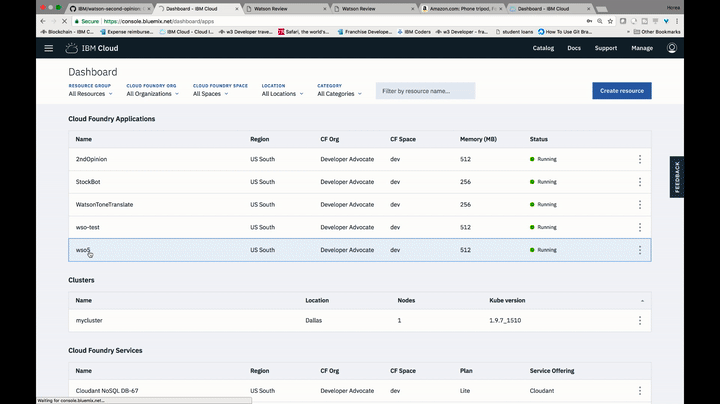The height and width of the screenshot is (404, 720).
Task: Expand the Resource Group All Resources dropdown
Action: click(90, 94)
